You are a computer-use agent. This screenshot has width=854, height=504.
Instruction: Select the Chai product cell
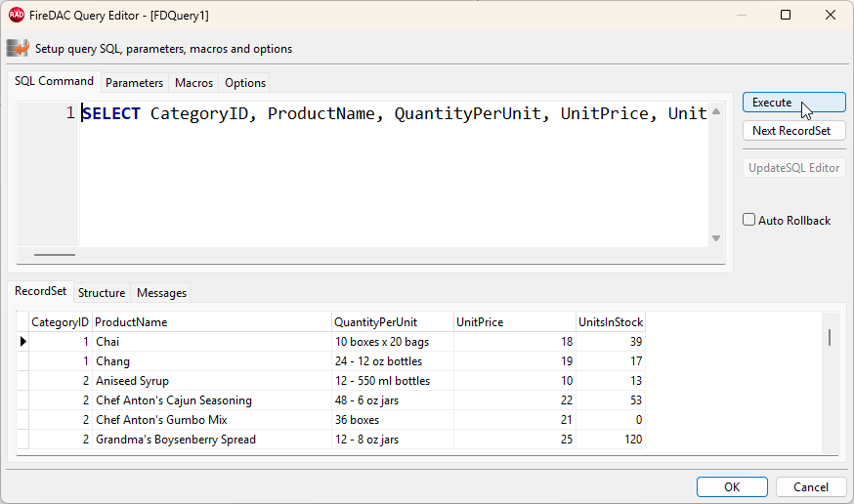211,342
